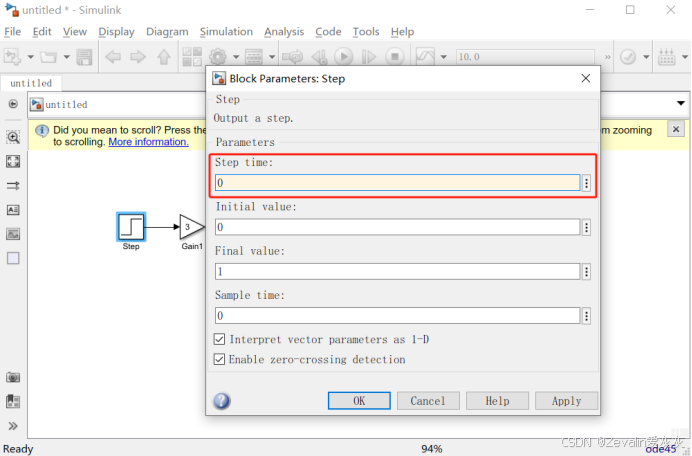
Task: Open the Tools menu
Action: click(x=366, y=32)
